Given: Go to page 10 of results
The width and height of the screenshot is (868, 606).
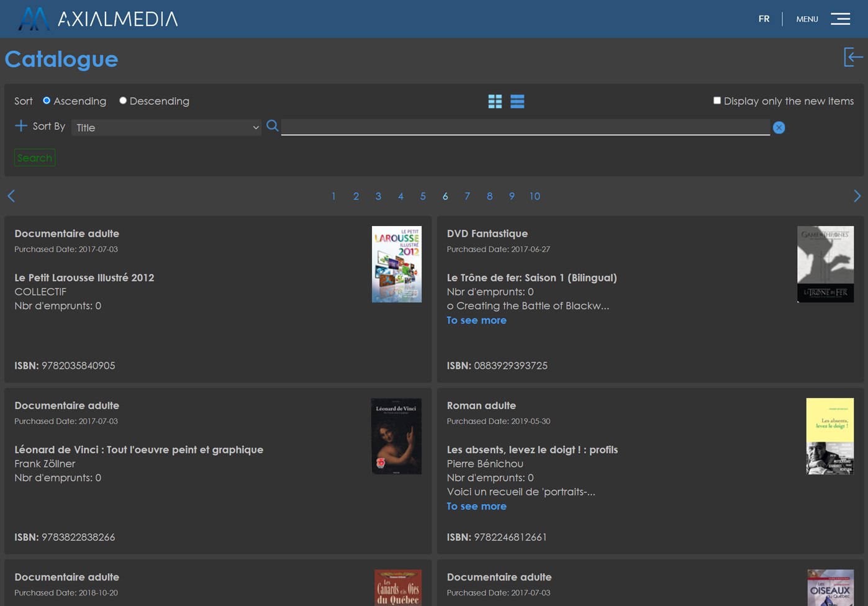Looking at the screenshot, I should tap(535, 196).
